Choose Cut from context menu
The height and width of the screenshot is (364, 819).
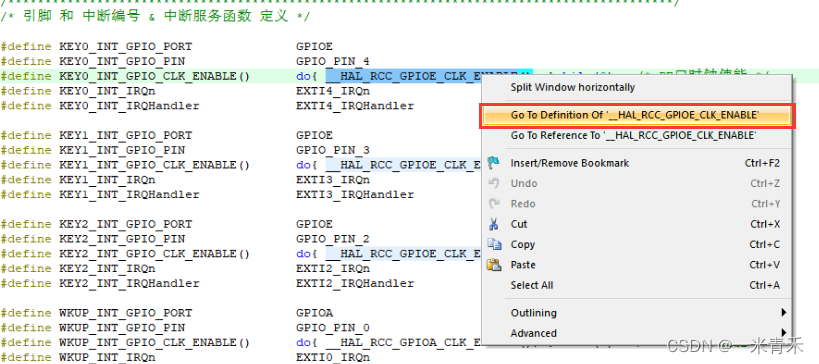(636, 224)
